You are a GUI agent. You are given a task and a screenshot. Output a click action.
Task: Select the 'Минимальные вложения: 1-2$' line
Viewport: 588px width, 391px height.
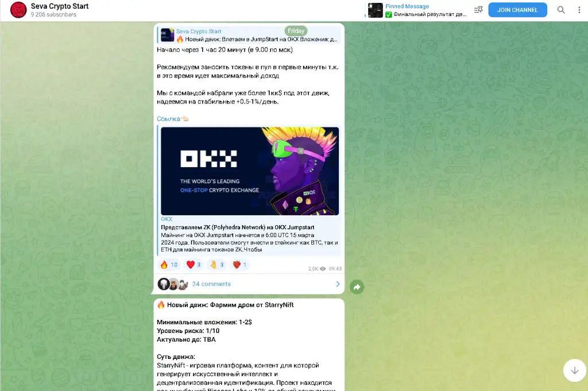[204, 322]
